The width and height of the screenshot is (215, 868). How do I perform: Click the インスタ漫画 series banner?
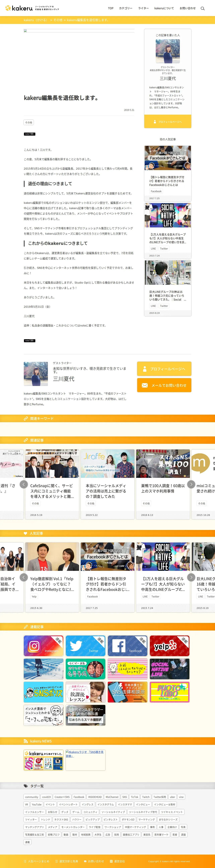click(x=43, y=715)
